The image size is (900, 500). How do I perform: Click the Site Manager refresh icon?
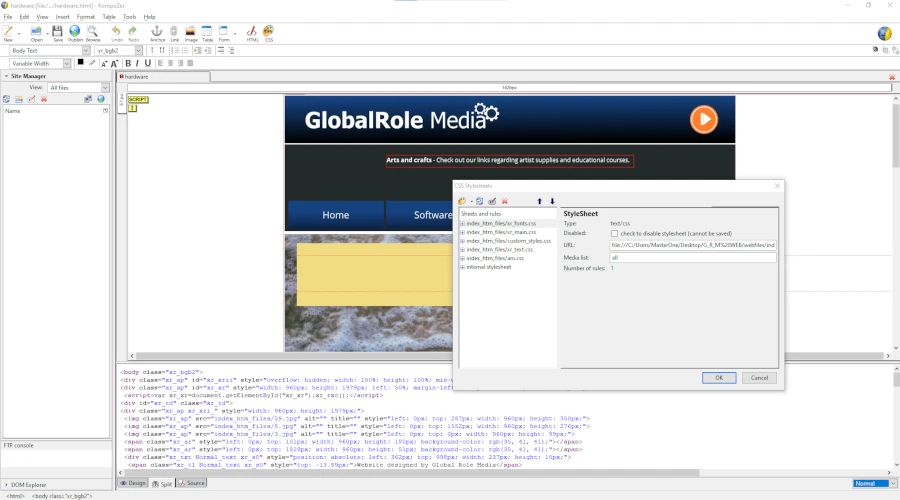click(6, 99)
